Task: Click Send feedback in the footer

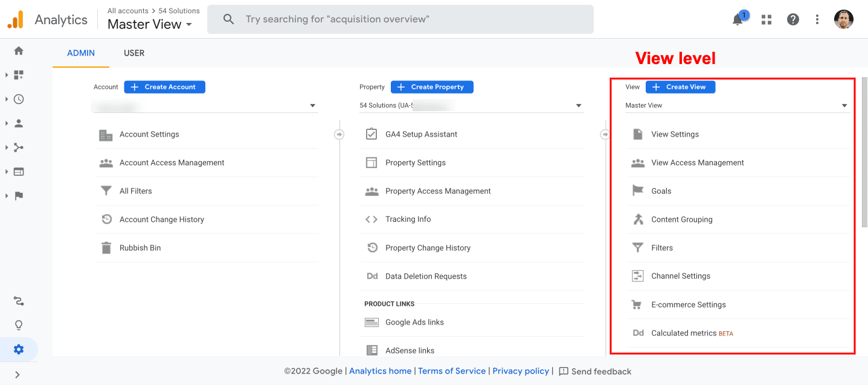Action: [595, 371]
